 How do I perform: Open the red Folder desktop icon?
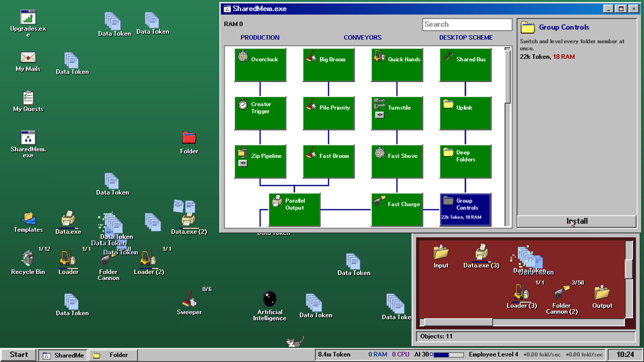click(x=189, y=142)
